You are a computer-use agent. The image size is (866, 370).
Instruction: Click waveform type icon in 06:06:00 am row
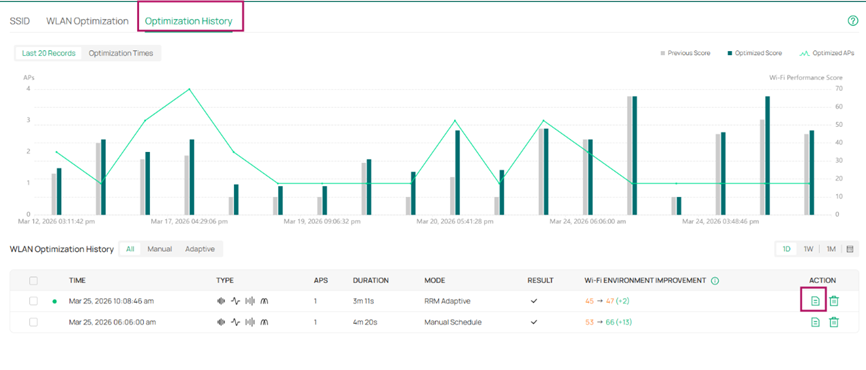click(236, 322)
